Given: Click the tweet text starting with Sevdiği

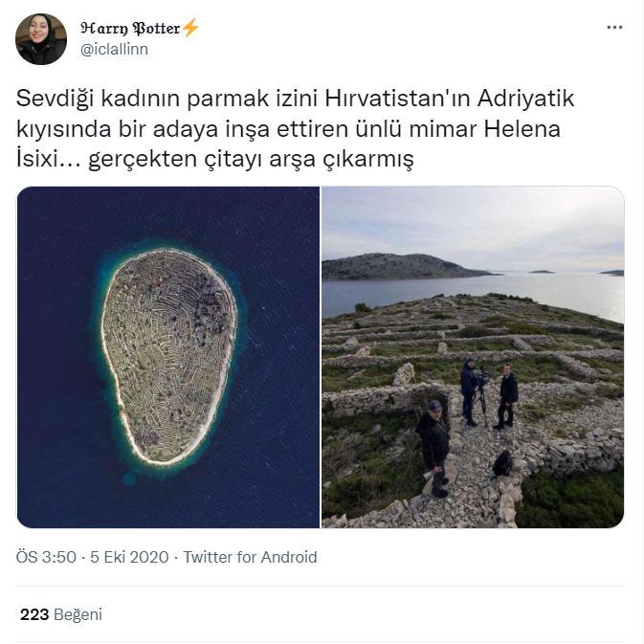Looking at the screenshot, I should (x=295, y=128).
